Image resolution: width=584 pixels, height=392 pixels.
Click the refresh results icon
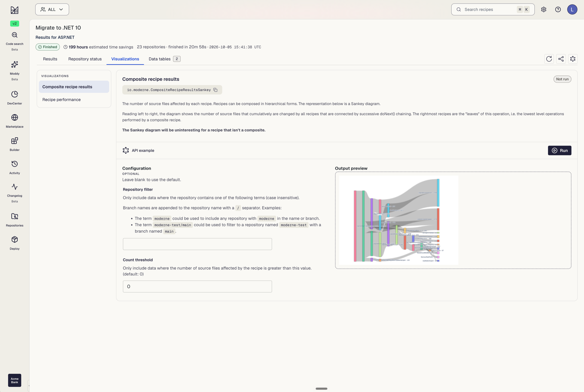coord(549,59)
